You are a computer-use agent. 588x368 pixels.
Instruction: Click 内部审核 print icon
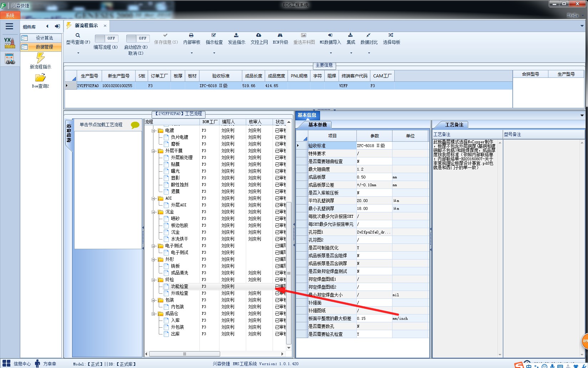[191, 35]
